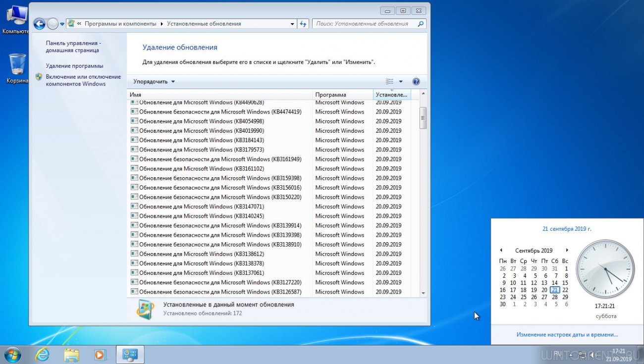Click the updates list scrollbar thumb

click(423, 118)
